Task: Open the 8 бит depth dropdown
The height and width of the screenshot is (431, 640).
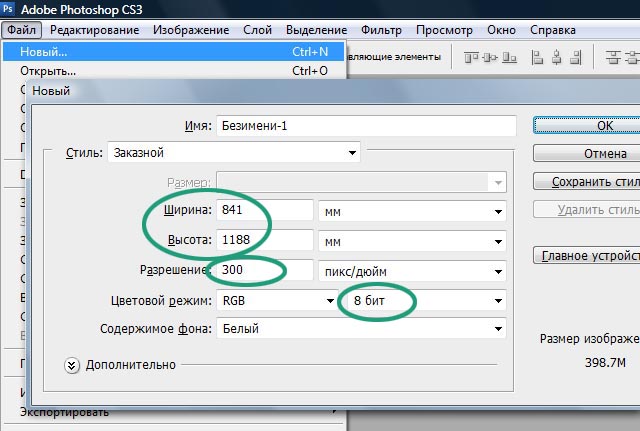Action: 421,300
